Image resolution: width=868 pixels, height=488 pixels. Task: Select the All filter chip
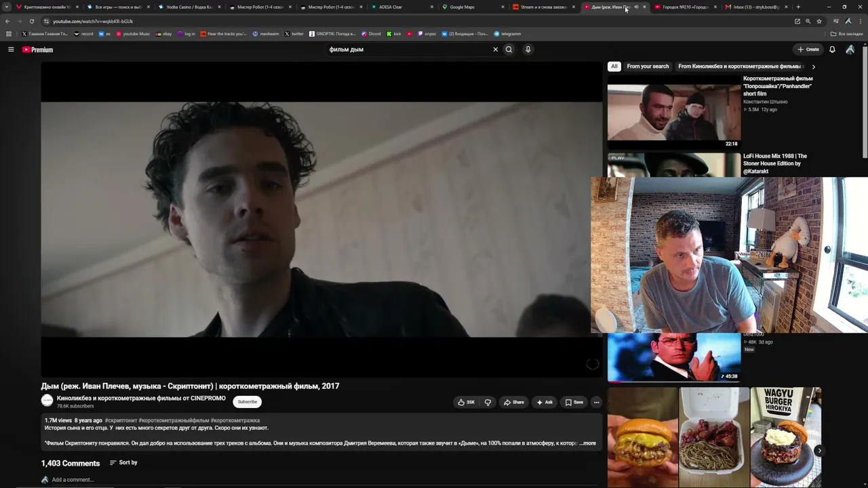coord(614,66)
